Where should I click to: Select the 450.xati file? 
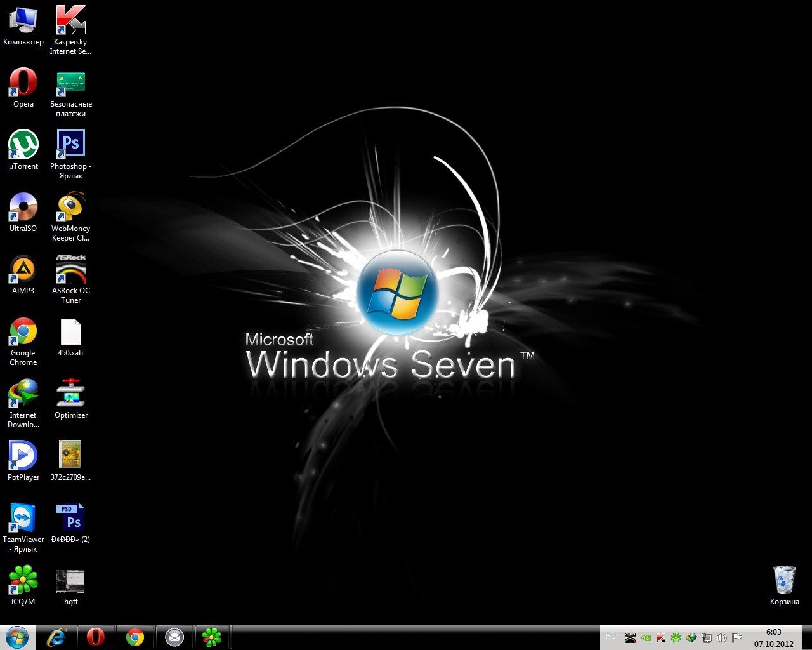point(70,337)
